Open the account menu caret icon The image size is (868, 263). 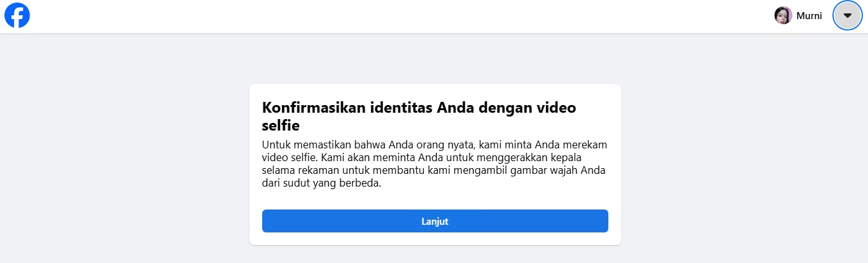(x=847, y=15)
